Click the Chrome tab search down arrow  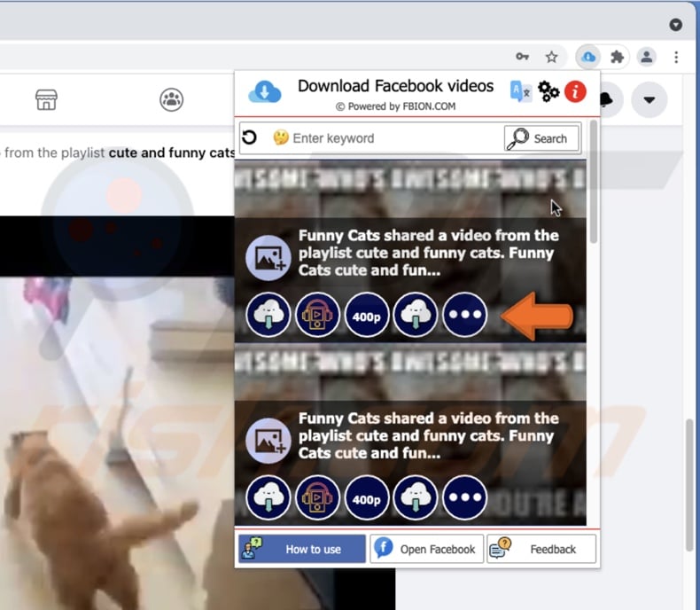pyautogui.click(x=676, y=25)
